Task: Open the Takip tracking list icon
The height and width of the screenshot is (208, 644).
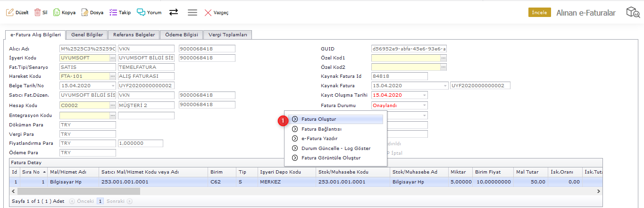Action: [x=113, y=13]
